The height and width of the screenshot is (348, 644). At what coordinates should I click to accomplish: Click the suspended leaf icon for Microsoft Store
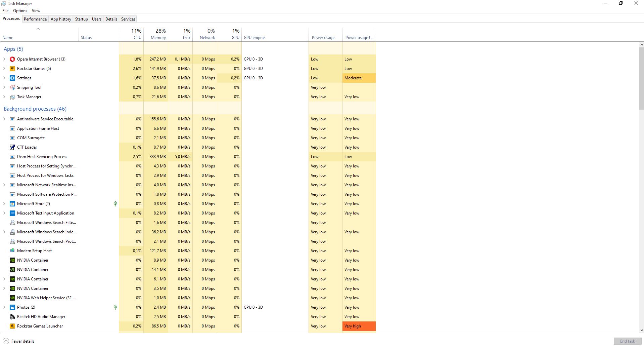tap(115, 204)
